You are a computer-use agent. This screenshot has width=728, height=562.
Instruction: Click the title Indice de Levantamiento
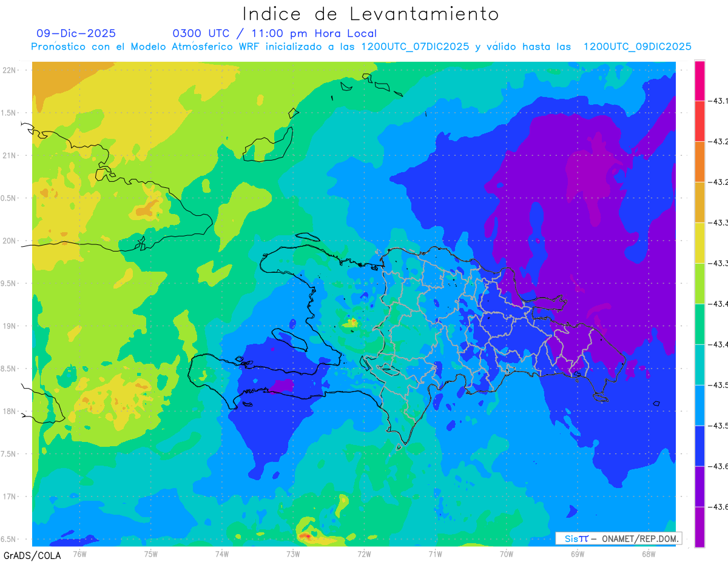(371, 14)
